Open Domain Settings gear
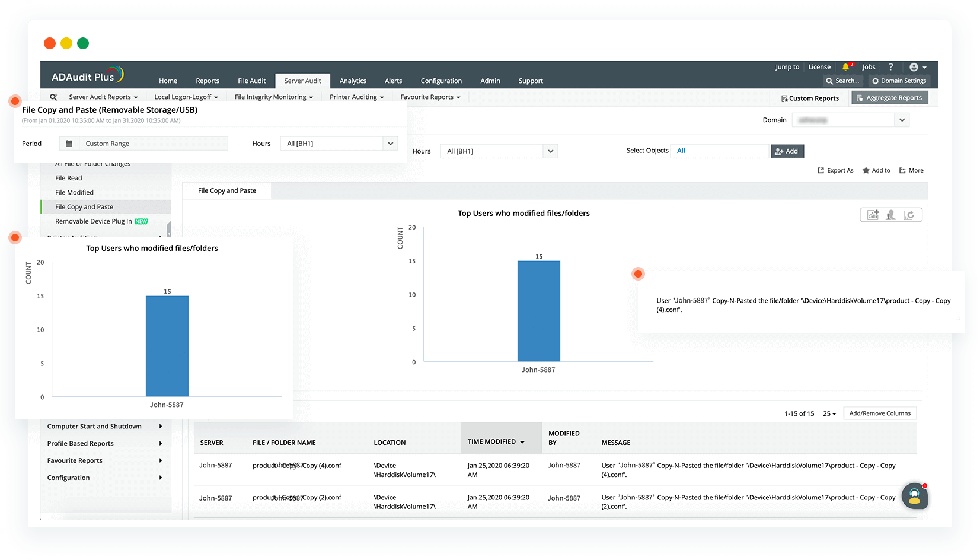The image size is (980, 560). pyautogui.click(x=899, y=81)
